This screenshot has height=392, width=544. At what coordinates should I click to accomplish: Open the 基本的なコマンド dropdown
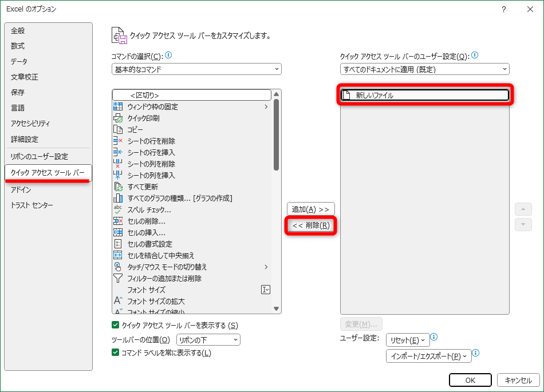pyautogui.click(x=196, y=69)
